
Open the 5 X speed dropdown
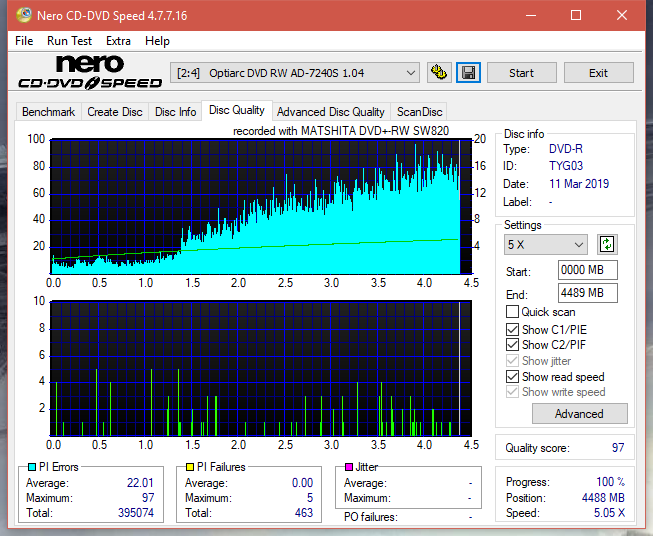click(x=546, y=244)
